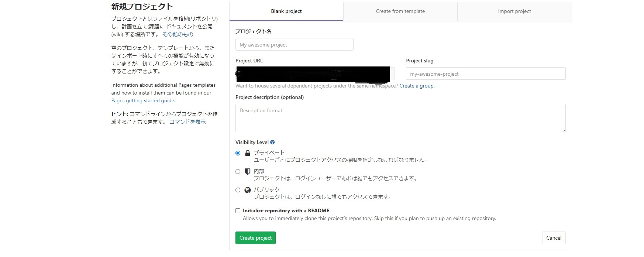Click the shield icon beside 内部

pos(248,171)
